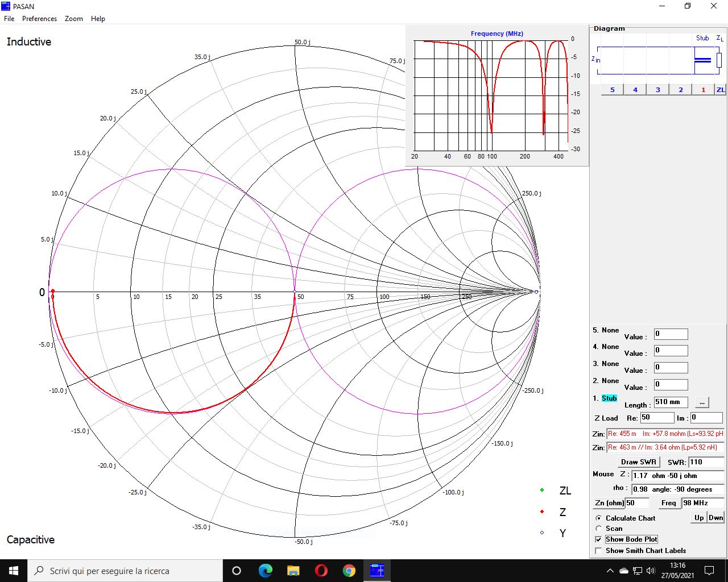Screen dimensions: 728x582
Task: Select the Scan radio button
Action: pyautogui.click(x=598, y=529)
